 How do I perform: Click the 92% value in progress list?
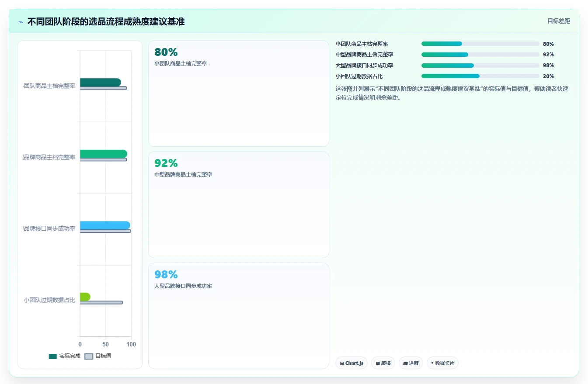[x=548, y=55]
